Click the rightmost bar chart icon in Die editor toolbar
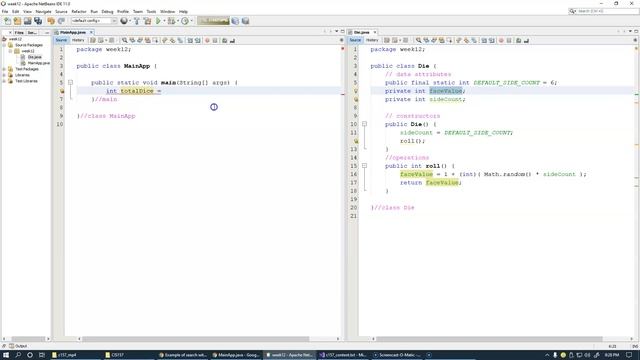Image resolution: width=640 pixels, height=360 pixels. click(527, 40)
